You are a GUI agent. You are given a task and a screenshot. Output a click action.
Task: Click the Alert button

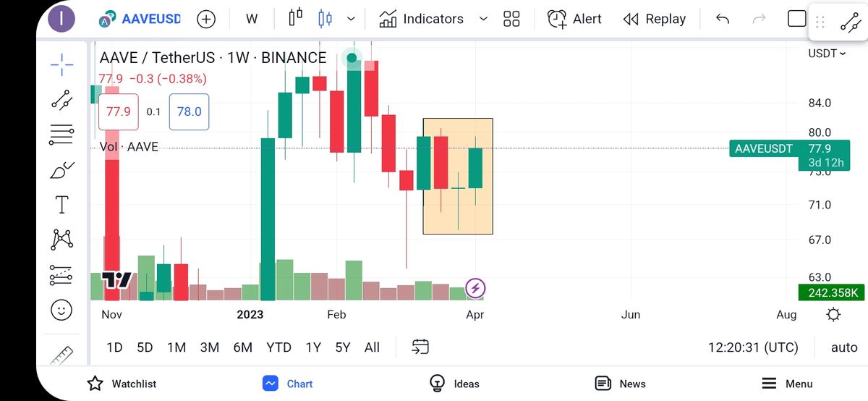[574, 19]
